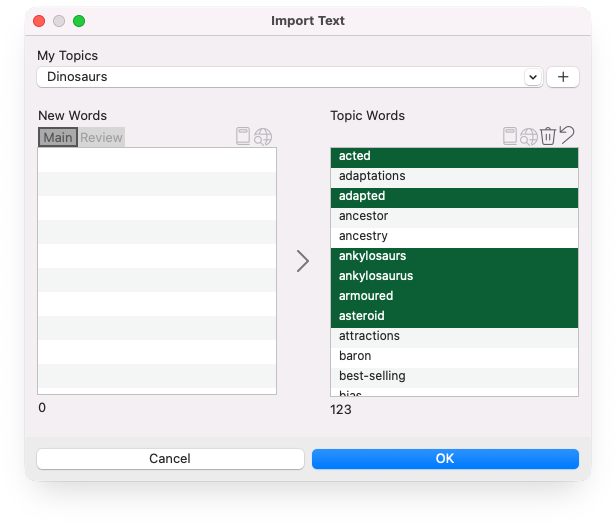Add a new topic with plus button

[563, 77]
